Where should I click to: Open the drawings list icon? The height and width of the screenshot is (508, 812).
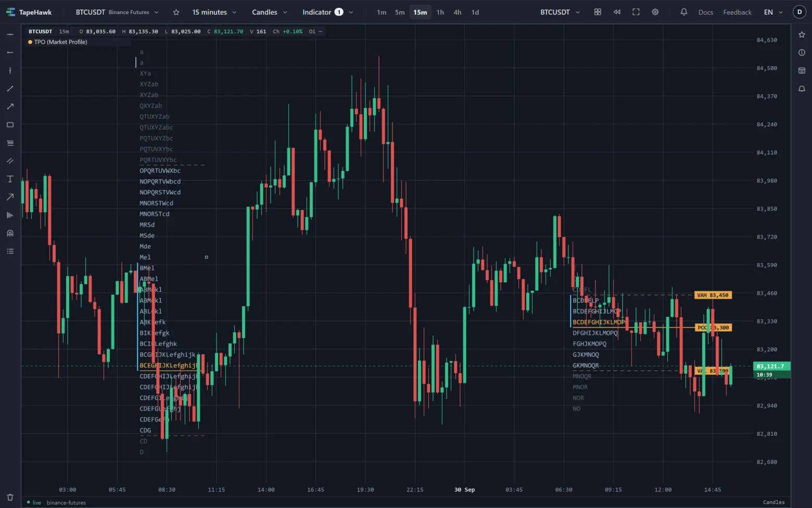pyautogui.click(x=10, y=251)
